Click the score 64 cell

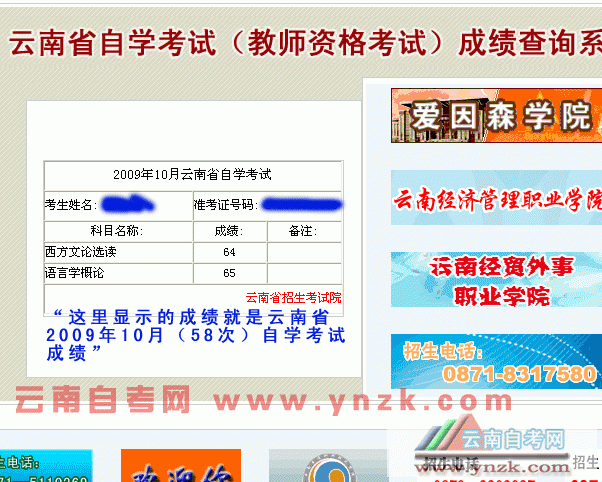(x=229, y=251)
